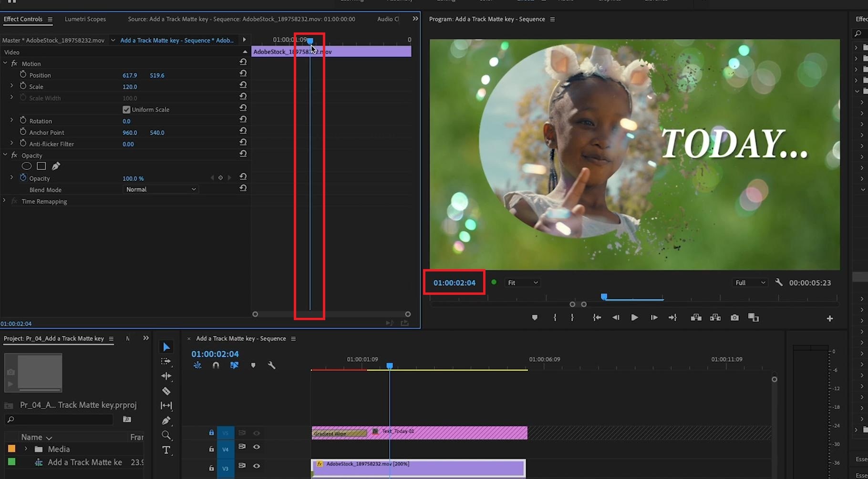868x479 pixels.
Task: Toggle animation stopwatch for Rotation
Action: click(23, 120)
